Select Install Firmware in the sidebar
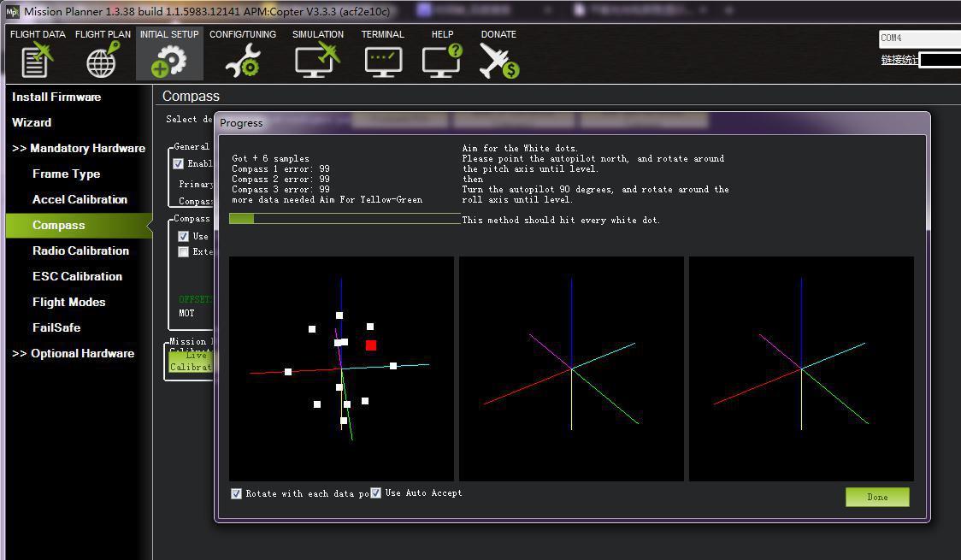Viewport: 961px width, 560px height. [56, 97]
